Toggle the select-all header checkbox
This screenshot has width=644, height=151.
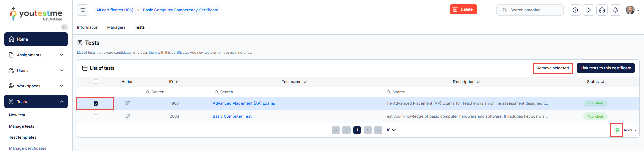tap(96, 82)
